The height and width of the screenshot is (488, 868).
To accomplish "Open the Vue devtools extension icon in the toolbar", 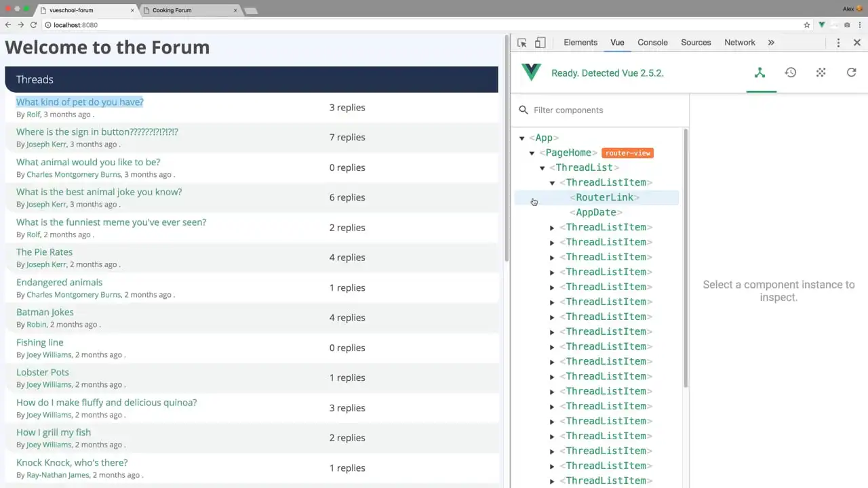I will (822, 25).
